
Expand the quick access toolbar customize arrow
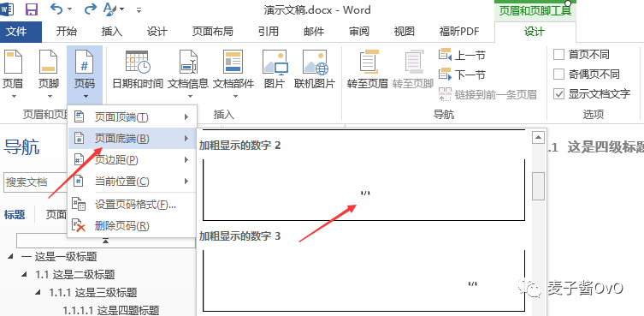tap(139, 9)
